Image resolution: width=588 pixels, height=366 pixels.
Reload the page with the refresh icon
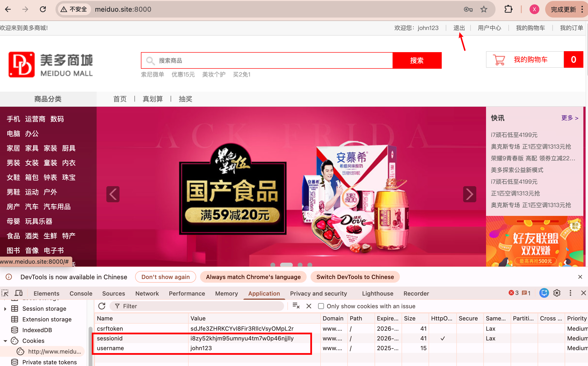[x=43, y=9]
